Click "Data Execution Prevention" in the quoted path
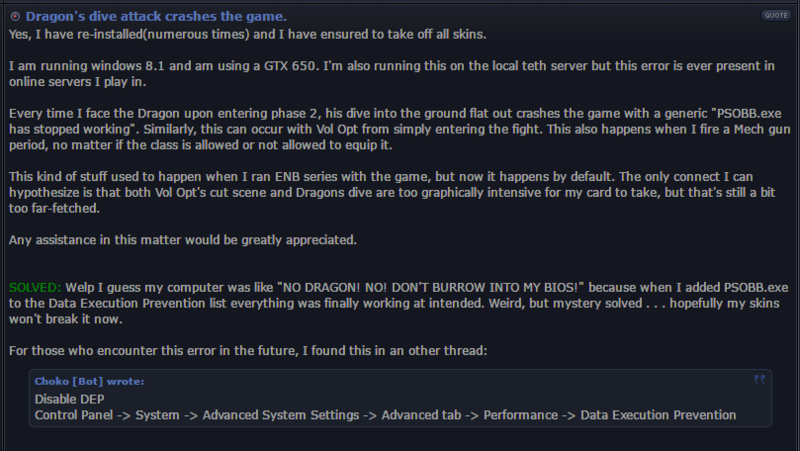This screenshot has height=451, width=800. [658, 415]
